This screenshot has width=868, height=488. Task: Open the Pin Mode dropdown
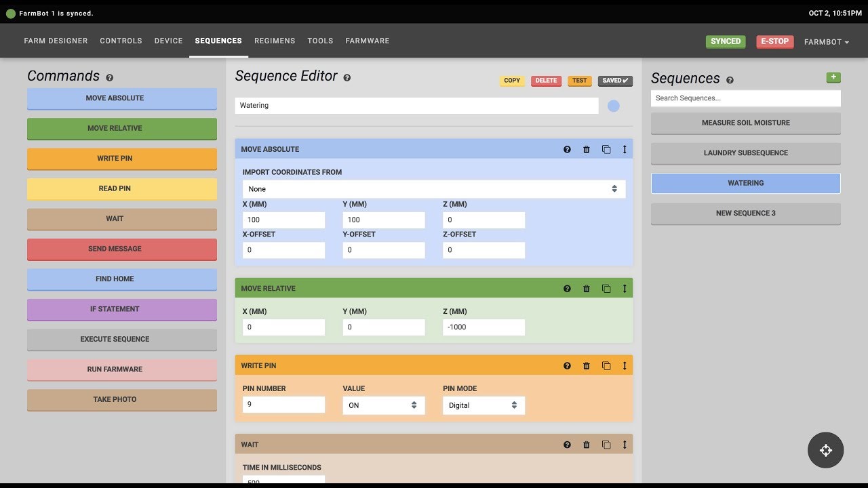pyautogui.click(x=484, y=405)
